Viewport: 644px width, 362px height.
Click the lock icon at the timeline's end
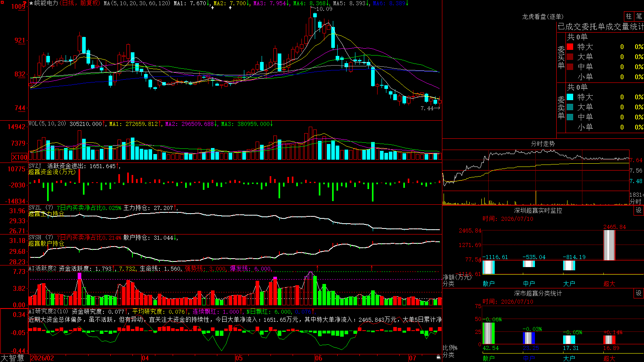pos(438,357)
